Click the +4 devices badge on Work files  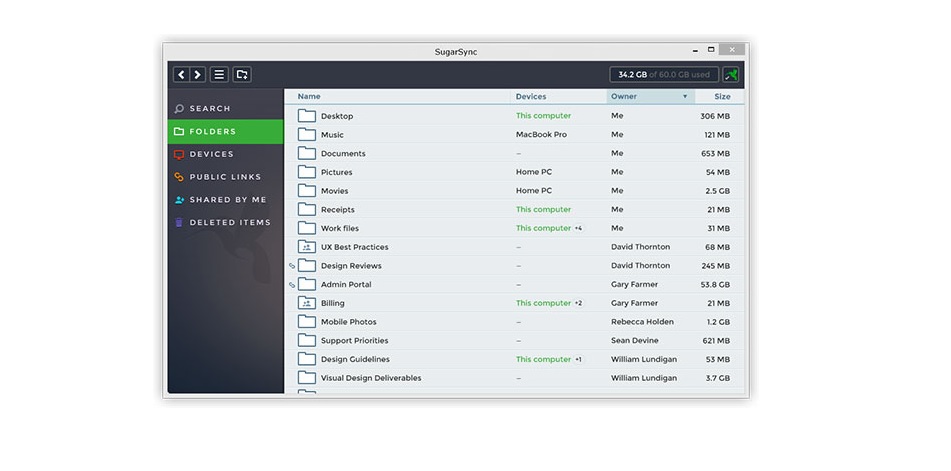pyautogui.click(x=579, y=229)
